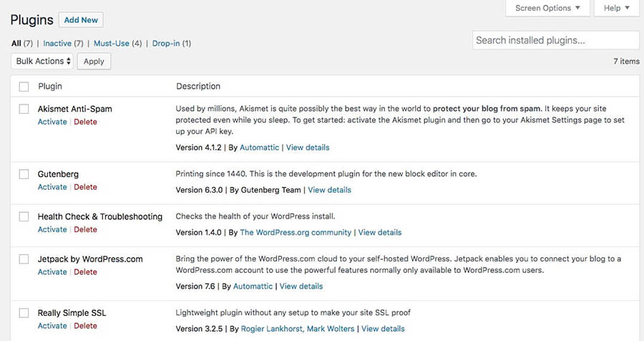The height and width of the screenshot is (341, 644).
Task: Click the Jetpack by WordPress.com name
Action: point(90,259)
